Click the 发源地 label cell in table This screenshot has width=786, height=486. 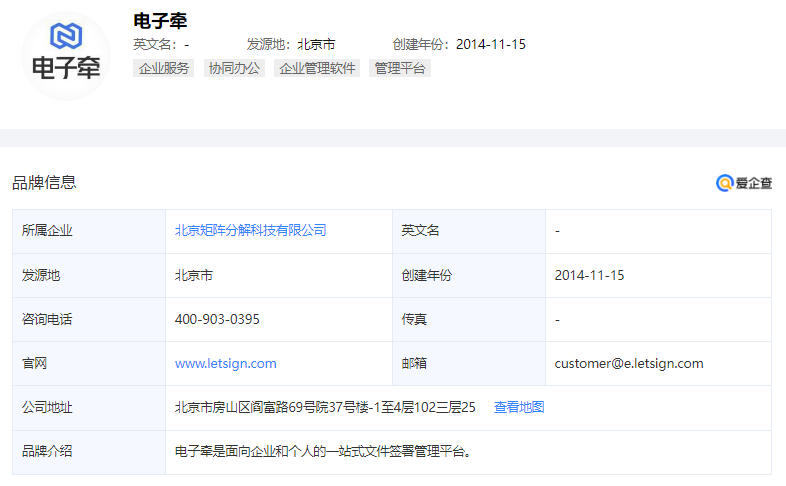click(x=89, y=275)
